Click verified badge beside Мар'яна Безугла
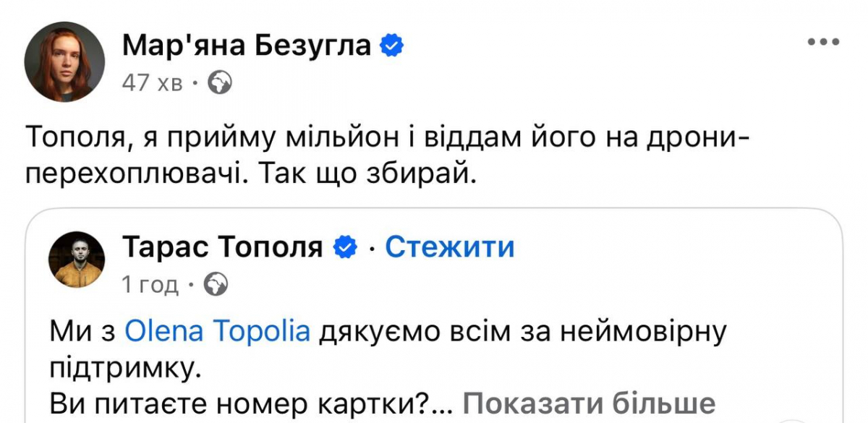The height and width of the screenshot is (423, 868). pyautogui.click(x=391, y=46)
